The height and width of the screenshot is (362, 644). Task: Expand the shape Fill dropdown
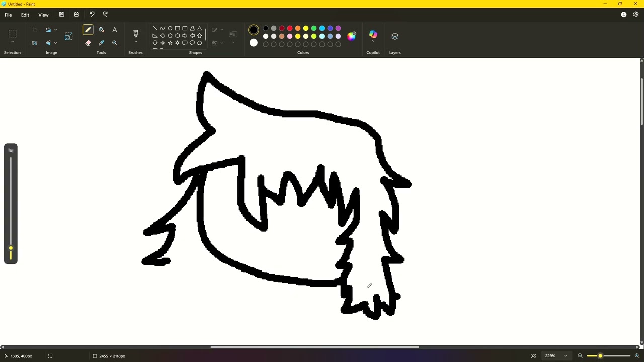click(222, 43)
